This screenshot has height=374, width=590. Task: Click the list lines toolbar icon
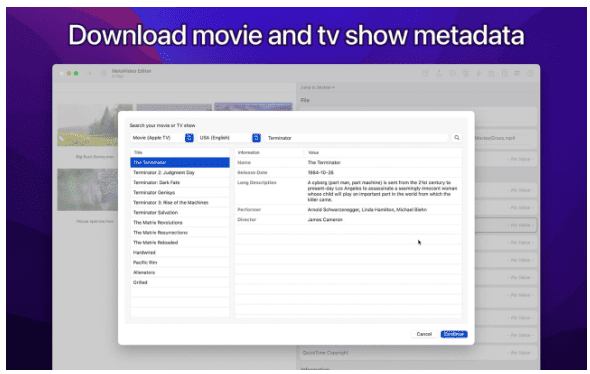[x=517, y=73]
